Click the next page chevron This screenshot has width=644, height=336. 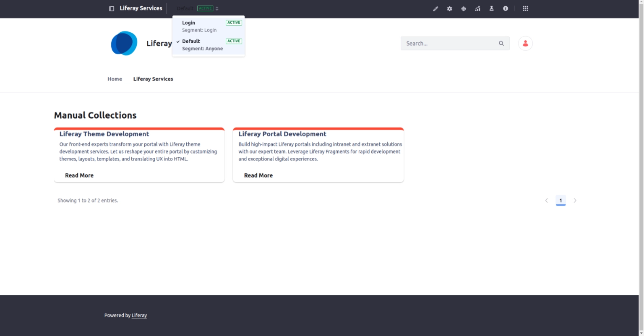pos(575,201)
